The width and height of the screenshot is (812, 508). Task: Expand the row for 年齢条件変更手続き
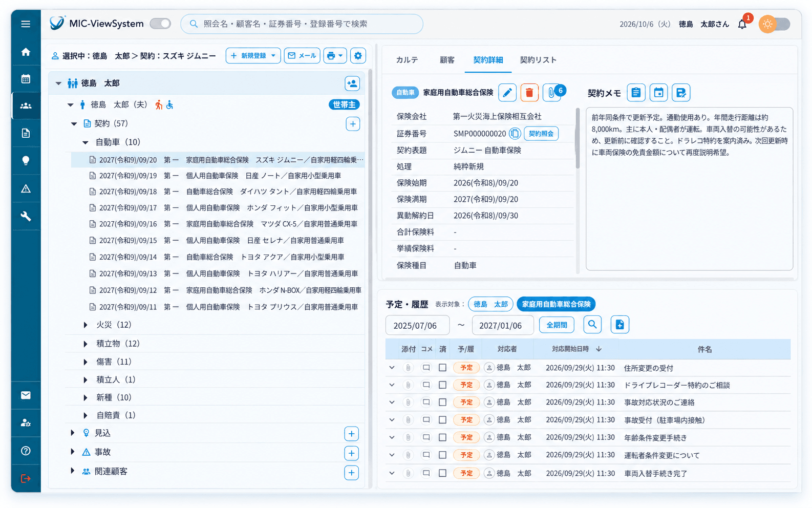point(392,437)
